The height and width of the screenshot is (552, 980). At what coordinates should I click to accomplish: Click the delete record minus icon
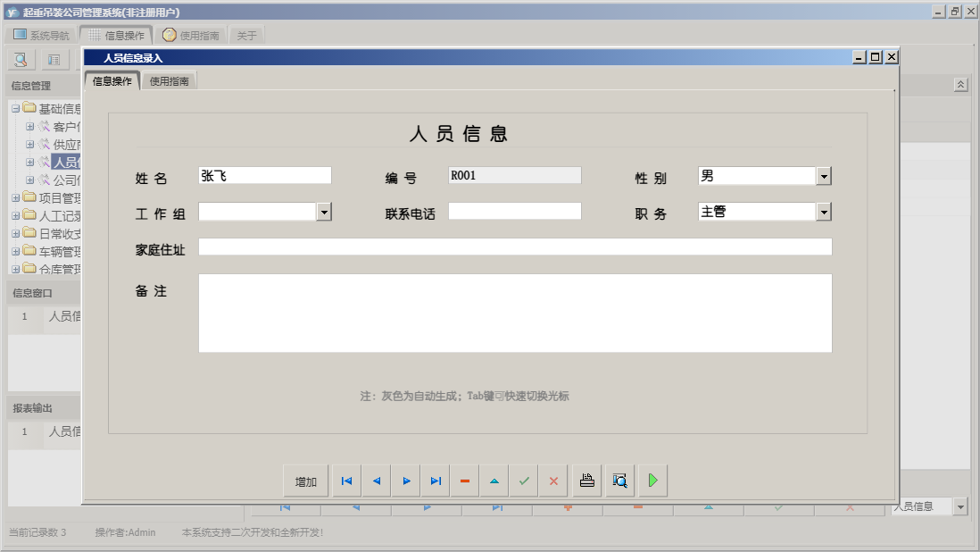click(464, 481)
